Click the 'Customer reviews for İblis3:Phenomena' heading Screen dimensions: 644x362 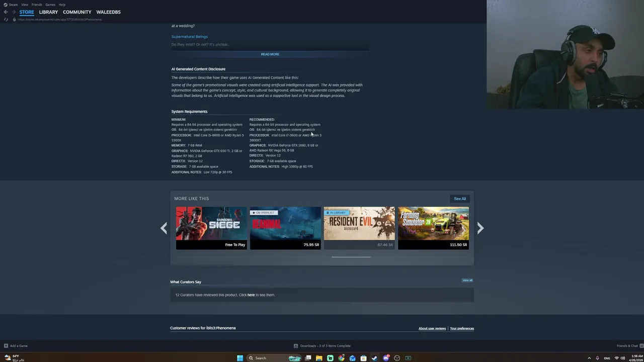click(x=203, y=328)
